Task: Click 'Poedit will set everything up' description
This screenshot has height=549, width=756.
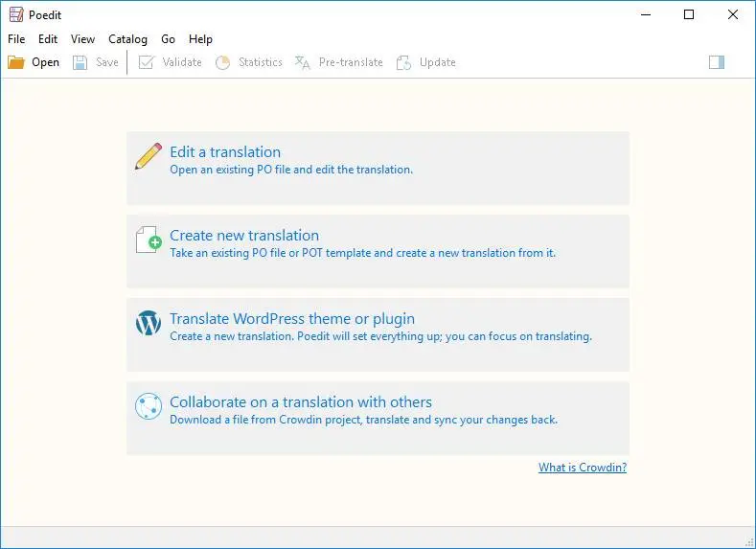Action: click(381, 336)
